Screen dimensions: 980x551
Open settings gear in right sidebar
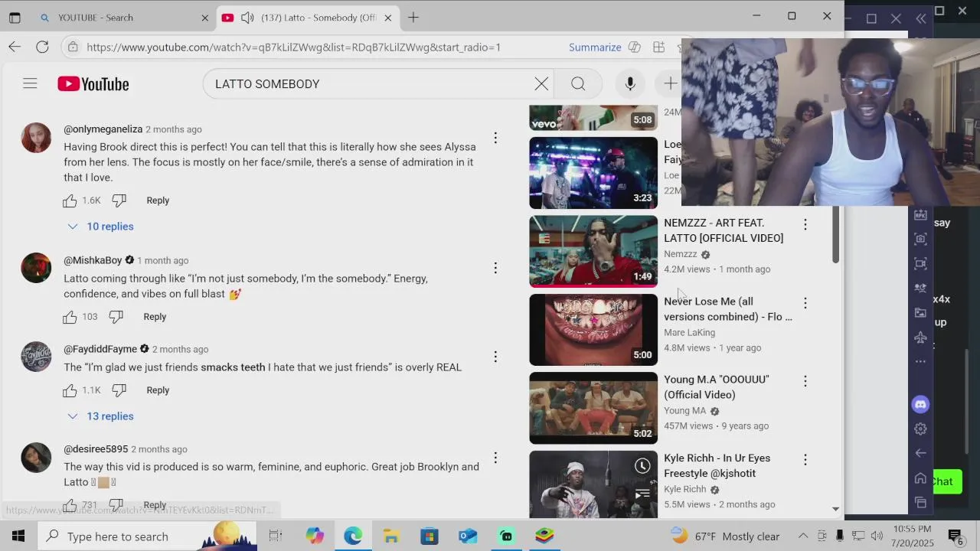[920, 429]
